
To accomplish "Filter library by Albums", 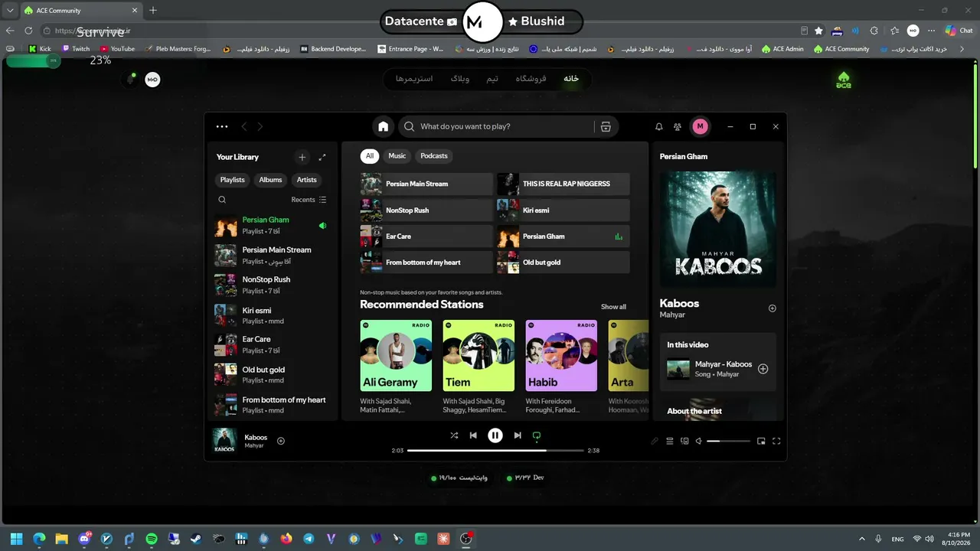I will pyautogui.click(x=270, y=180).
